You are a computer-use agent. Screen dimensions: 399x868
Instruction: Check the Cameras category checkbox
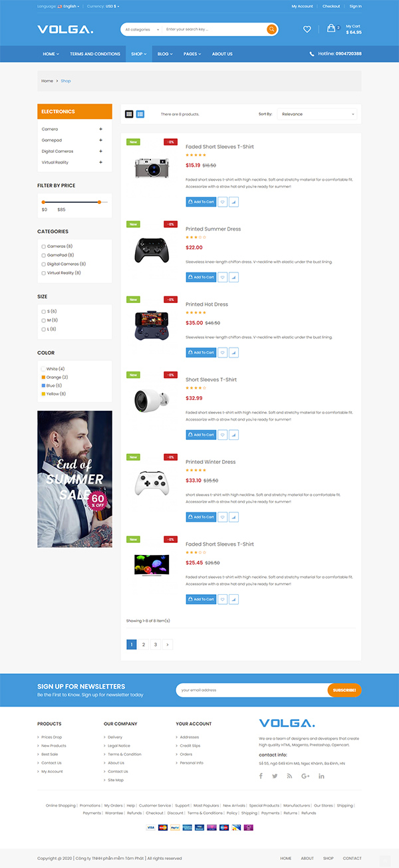(x=44, y=247)
